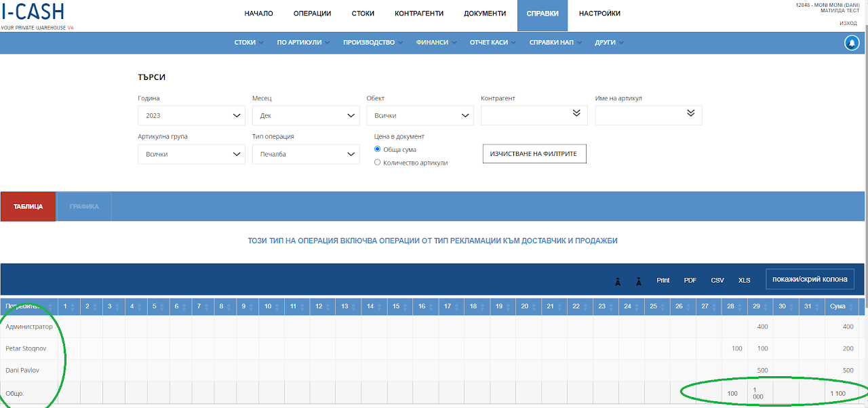Sort table by day 20 column
This screenshot has height=408, width=868.
click(528, 306)
